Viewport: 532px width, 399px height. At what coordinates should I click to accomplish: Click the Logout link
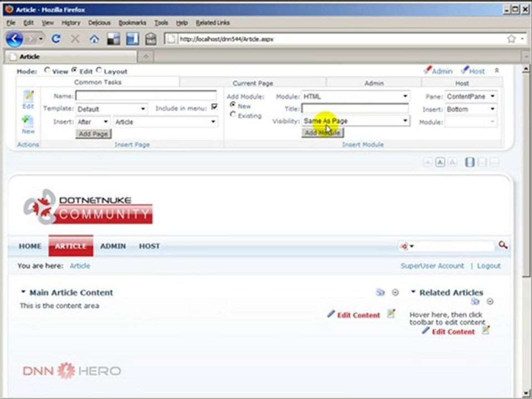click(x=489, y=265)
